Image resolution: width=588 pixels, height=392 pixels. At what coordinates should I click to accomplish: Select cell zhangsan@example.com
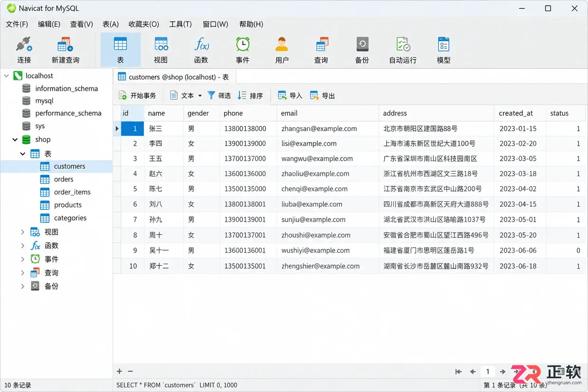pyautogui.click(x=328, y=128)
